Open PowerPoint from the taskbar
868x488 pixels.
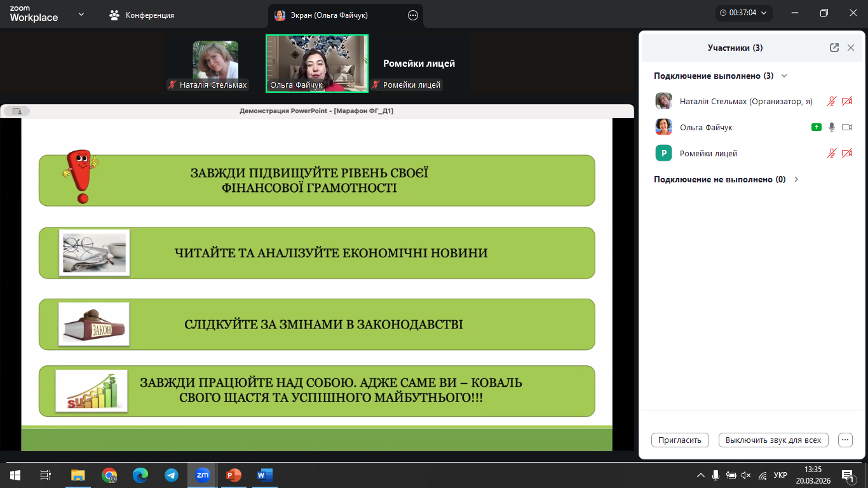click(x=234, y=475)
